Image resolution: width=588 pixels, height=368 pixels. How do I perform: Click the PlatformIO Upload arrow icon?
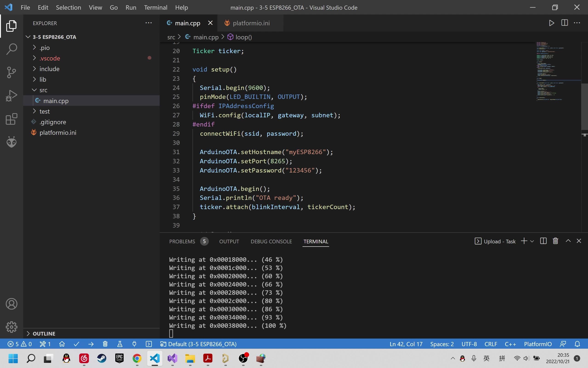[91, 344]
